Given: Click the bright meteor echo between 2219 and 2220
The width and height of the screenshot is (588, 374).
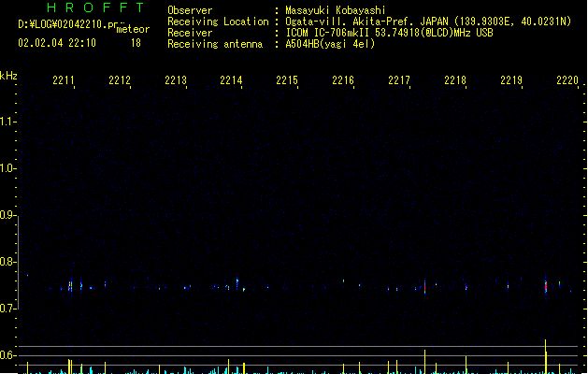Looking at the screenshot, I should [546, 285].
